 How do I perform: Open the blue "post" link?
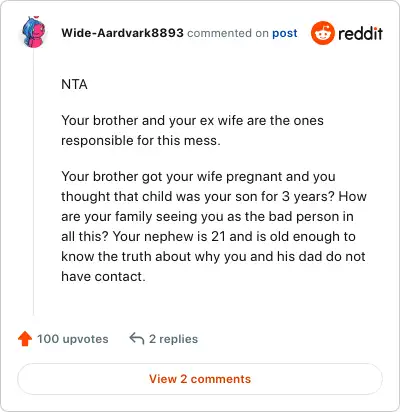[285, 33]
